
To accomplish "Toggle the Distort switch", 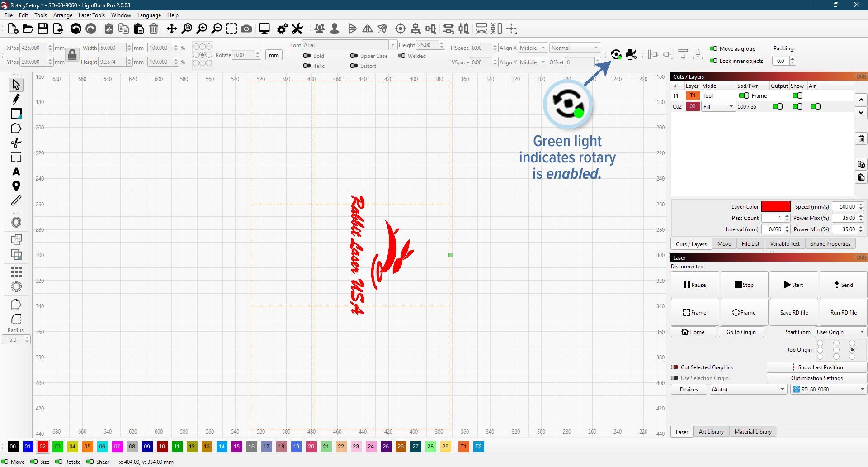I will [x=354, y=66].
